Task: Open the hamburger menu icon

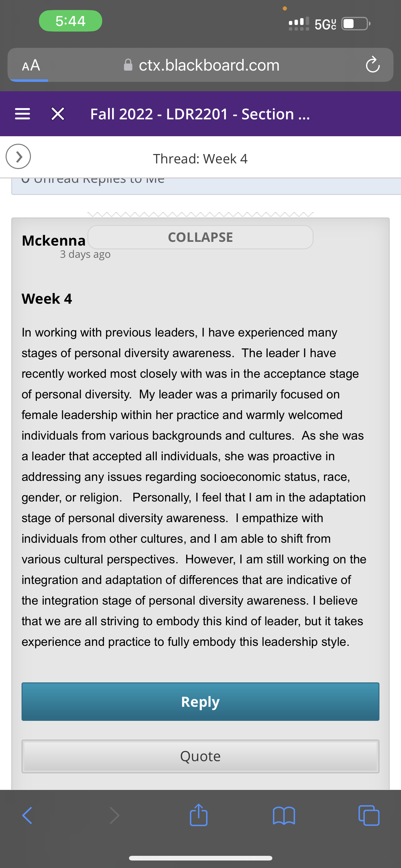Action: (22, 114)
